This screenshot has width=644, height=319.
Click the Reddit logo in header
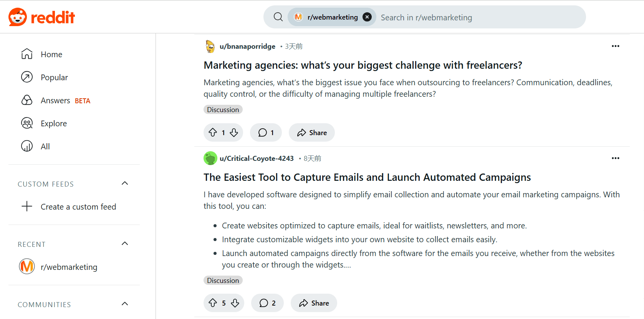pos(41,17)
